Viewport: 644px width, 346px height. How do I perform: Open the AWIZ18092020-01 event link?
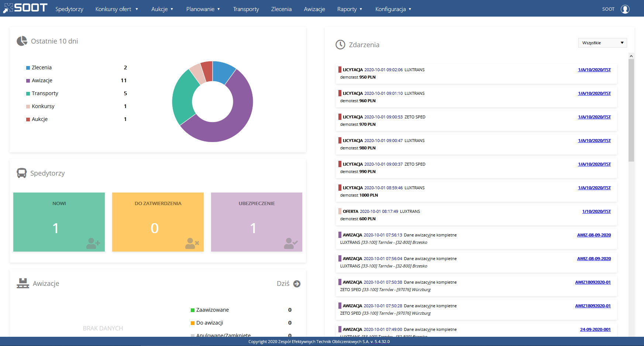coord(593,282)
